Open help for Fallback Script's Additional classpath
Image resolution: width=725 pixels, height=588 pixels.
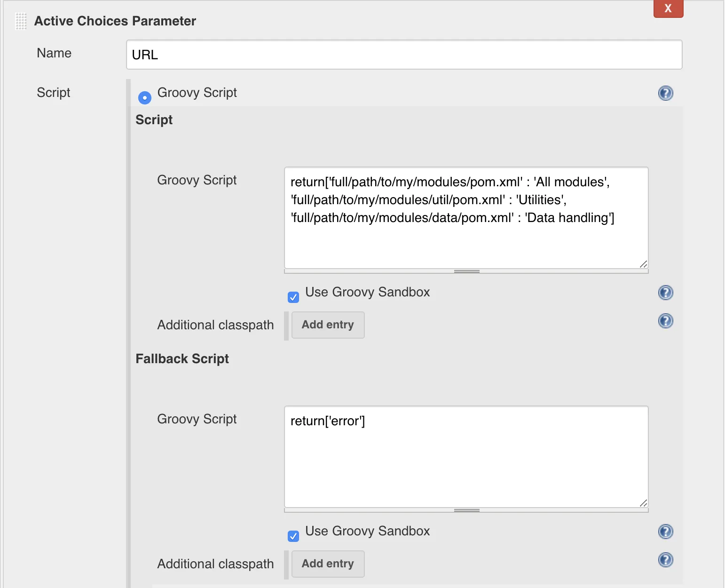(x=665, y=560)
